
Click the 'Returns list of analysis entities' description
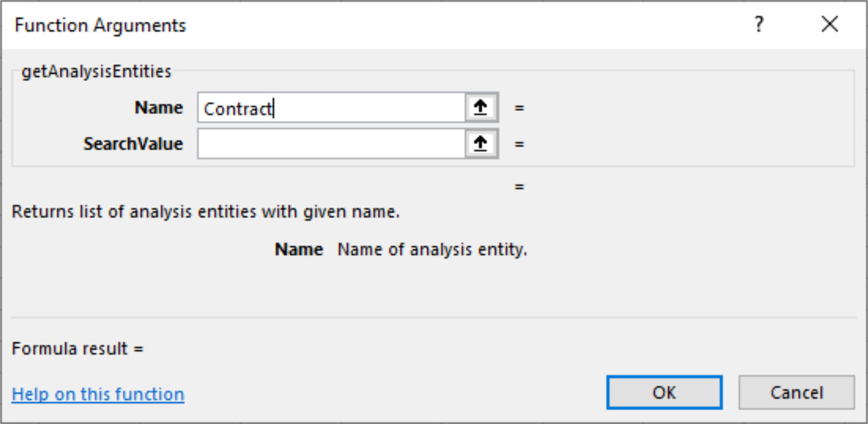click(x=206, y=212)
